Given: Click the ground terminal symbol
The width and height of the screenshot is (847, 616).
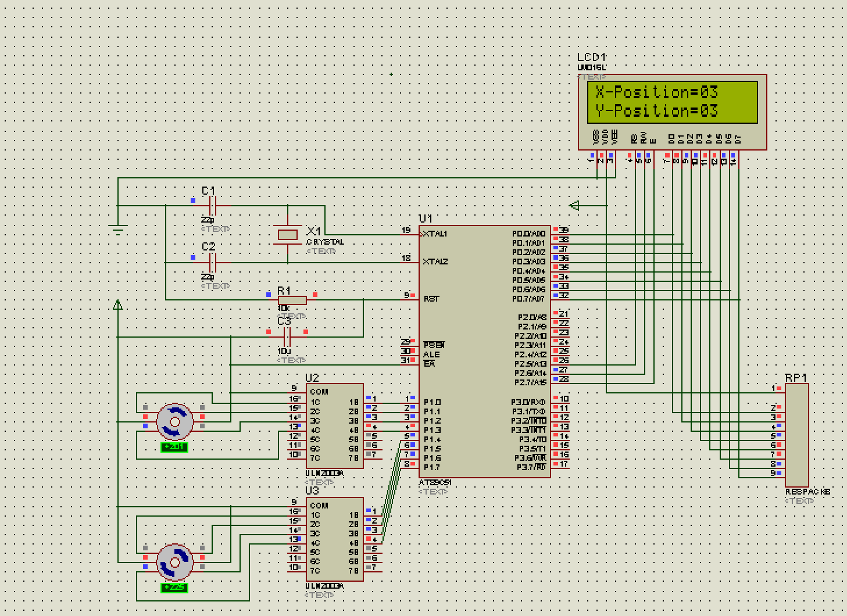Looking at the screenshot, I should (118, 230).
